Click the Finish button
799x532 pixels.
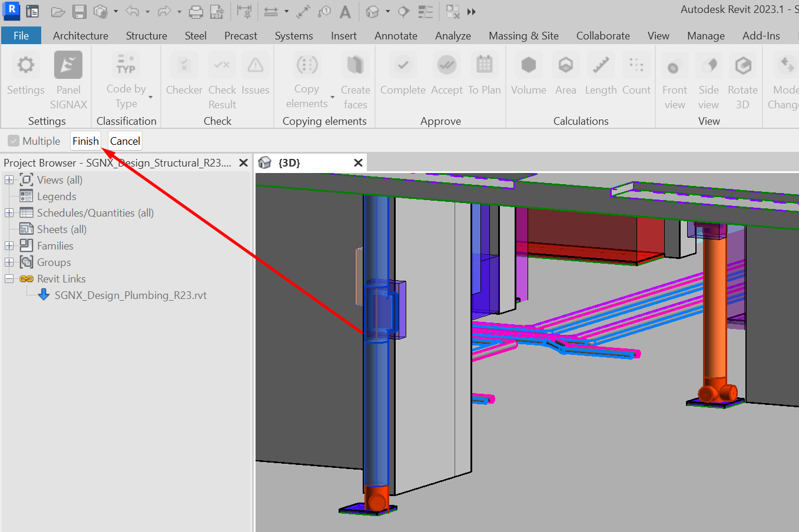point(85,141)
